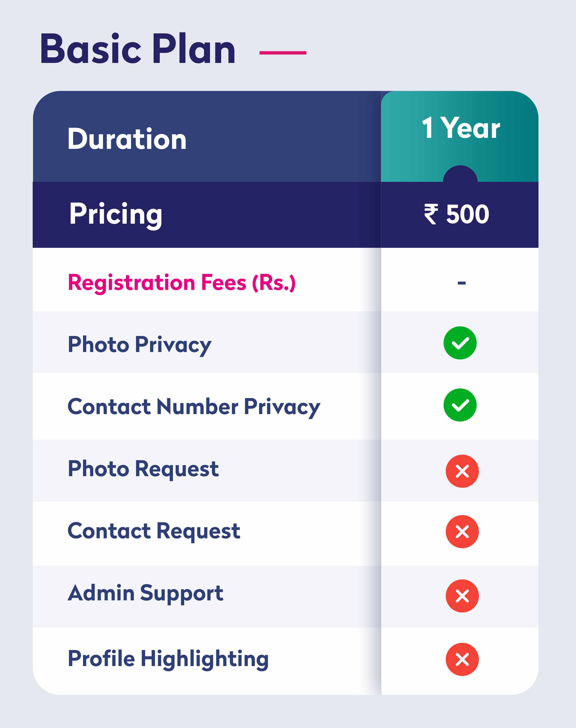
Task: Click the red cross for Contact Request
Action: click(x=462, y=532)
